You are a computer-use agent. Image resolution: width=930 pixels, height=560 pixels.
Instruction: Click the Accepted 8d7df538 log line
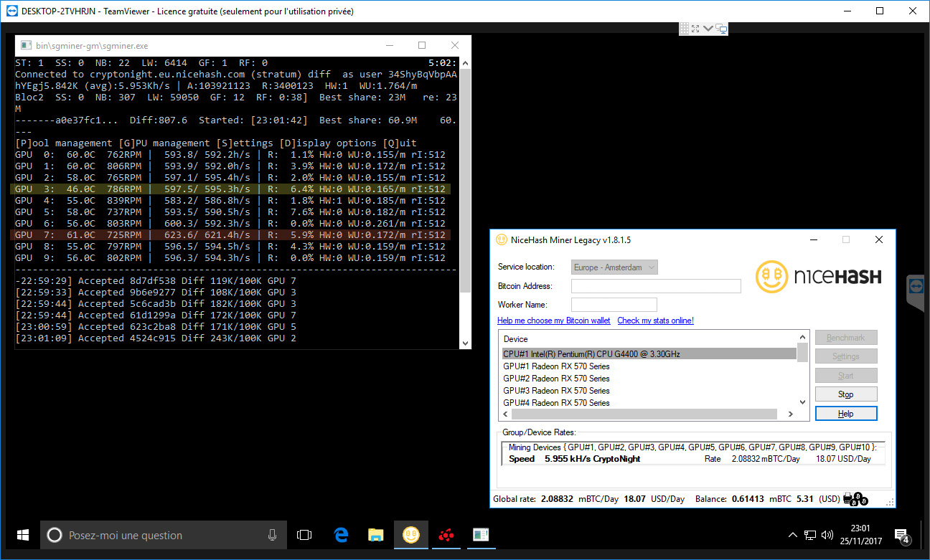tap(156, 281)
